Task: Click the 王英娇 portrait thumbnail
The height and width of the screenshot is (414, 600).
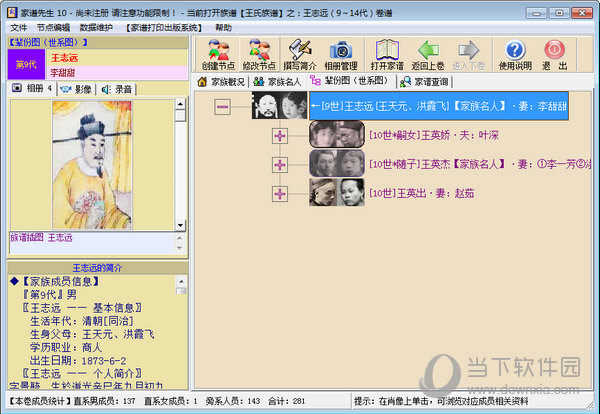Action: tap(337, 134)
